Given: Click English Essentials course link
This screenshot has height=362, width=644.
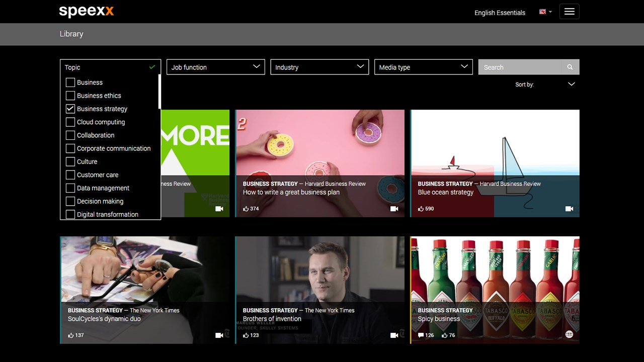Looking at the screenshot, I should click(500, 13).
